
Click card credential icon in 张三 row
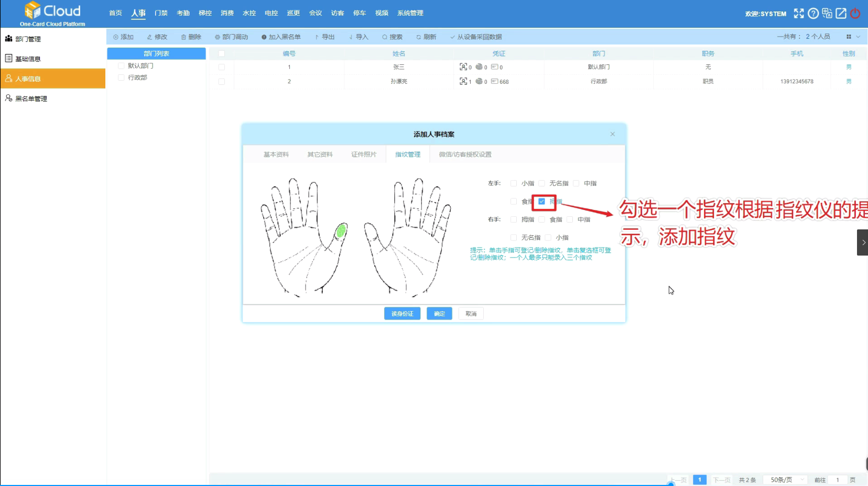pos(494,67)
